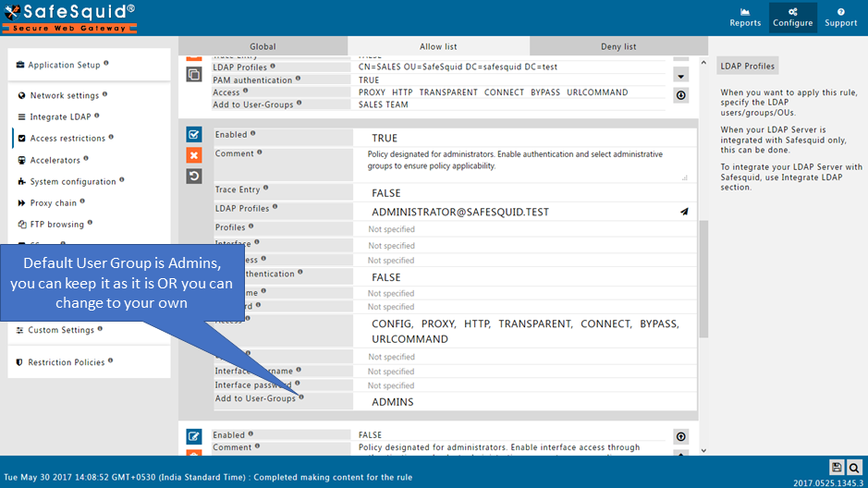Edit Add to User-Groups field ADMINS

(525, 402)
